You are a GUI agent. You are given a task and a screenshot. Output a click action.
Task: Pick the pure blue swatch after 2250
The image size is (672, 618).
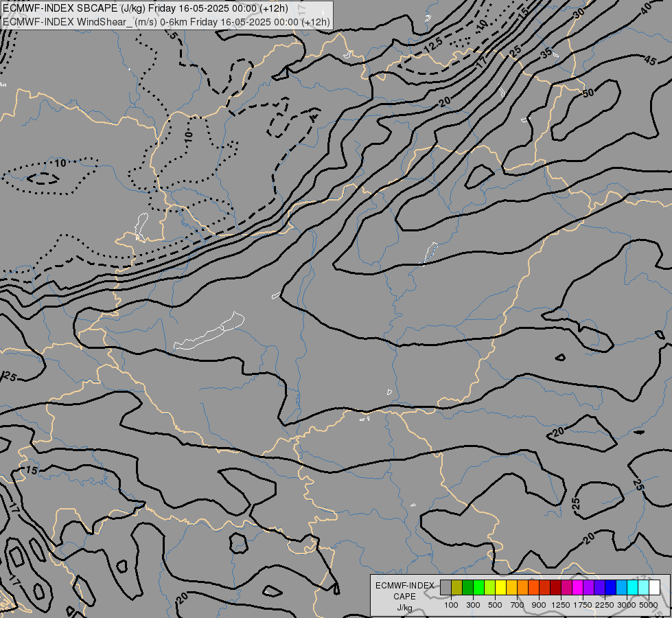(x=610, y=587)
